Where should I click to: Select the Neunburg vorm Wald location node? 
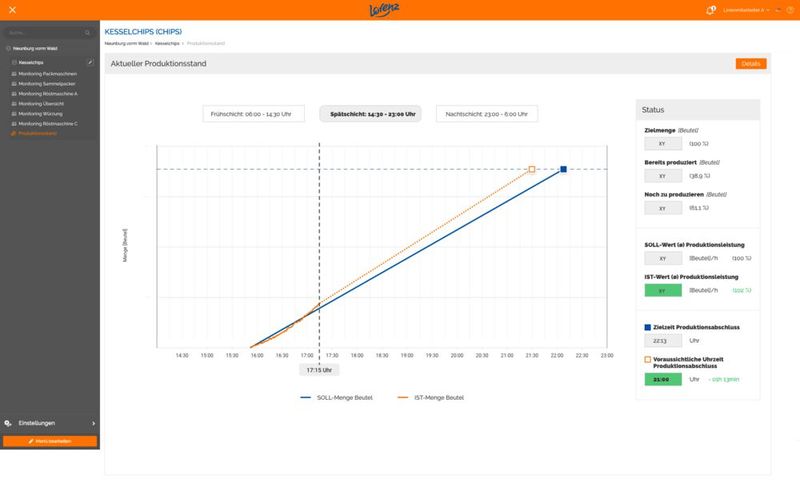35,48
